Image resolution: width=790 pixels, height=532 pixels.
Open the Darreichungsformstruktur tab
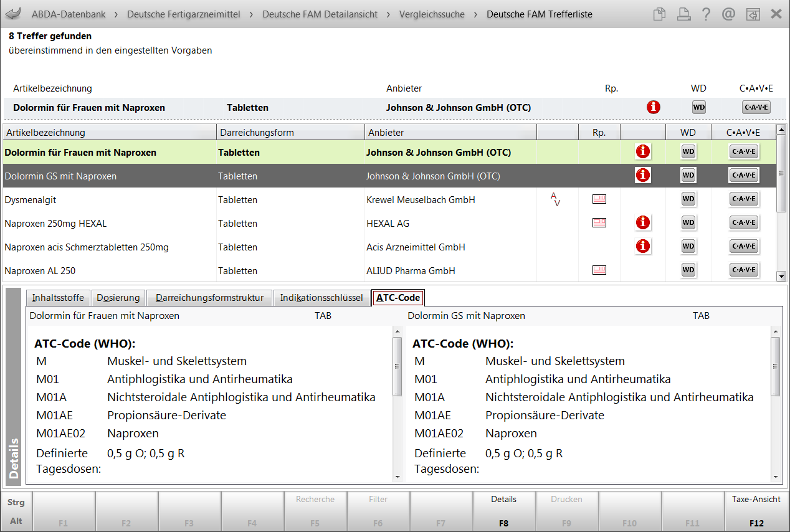[x=210, y=298]
